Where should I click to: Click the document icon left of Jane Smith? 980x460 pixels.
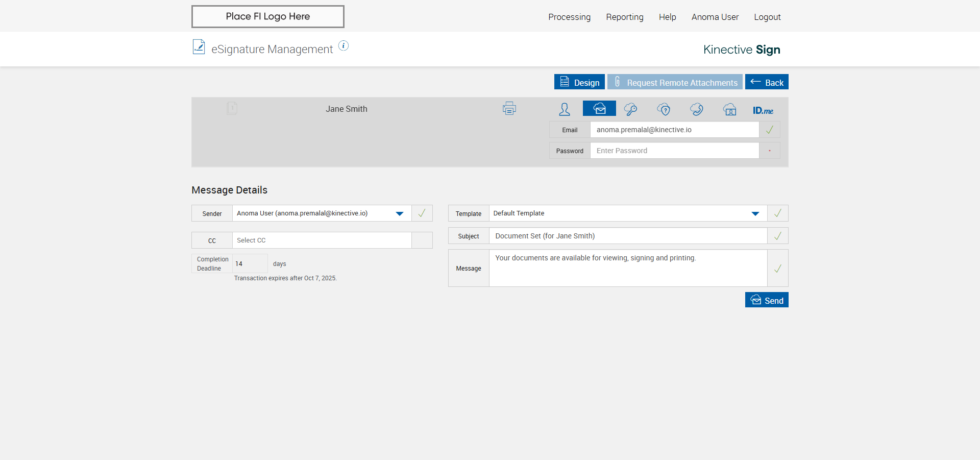click(x=232, y=108)
